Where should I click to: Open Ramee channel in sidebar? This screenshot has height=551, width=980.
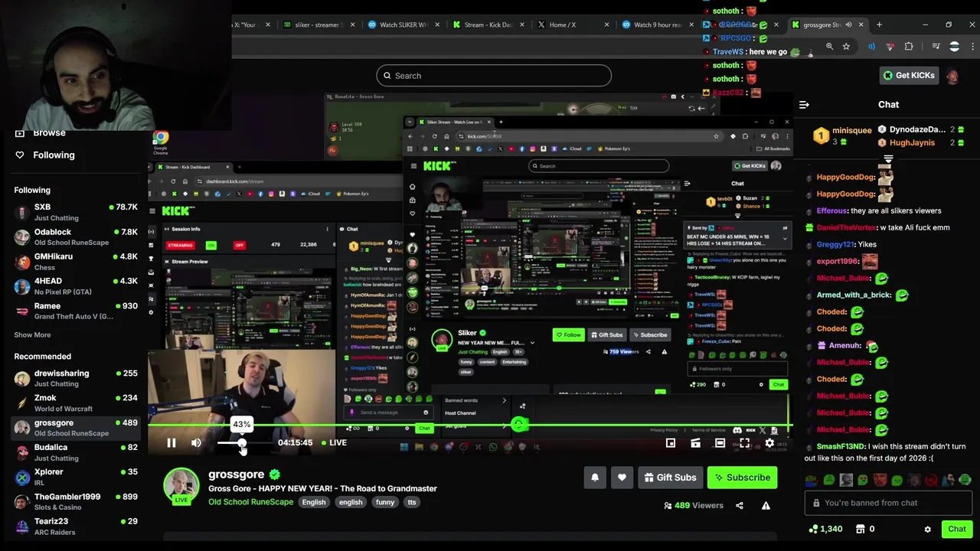(75, 311)
